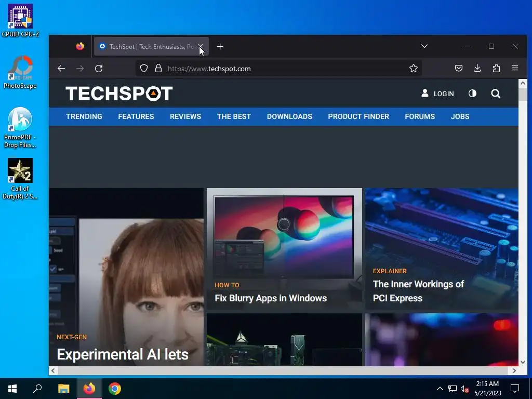Open the FEATURES menu item
532x399 pixels.
[x=136, y=117]
